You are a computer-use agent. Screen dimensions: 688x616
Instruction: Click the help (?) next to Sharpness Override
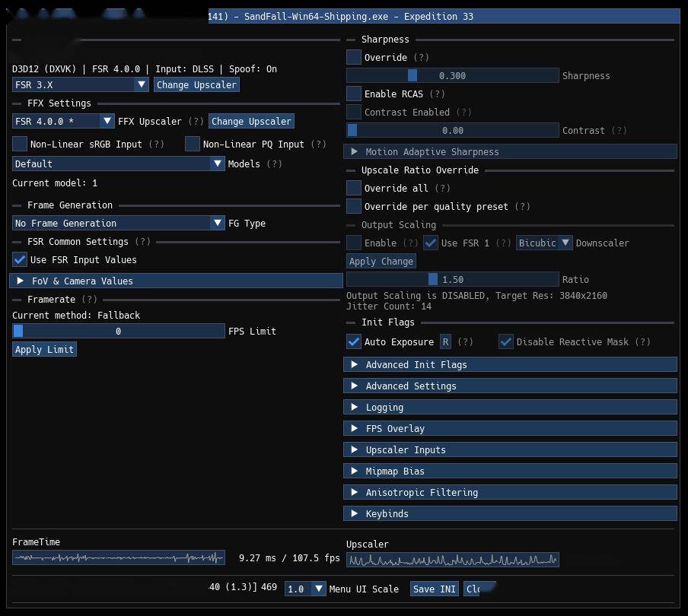point(421,57)
